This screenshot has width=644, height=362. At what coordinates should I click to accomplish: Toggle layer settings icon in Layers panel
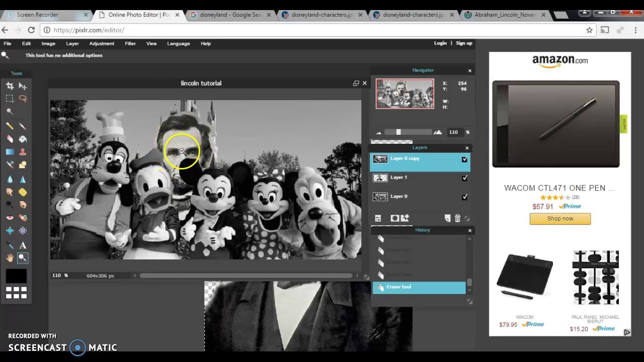click(378, 218)
